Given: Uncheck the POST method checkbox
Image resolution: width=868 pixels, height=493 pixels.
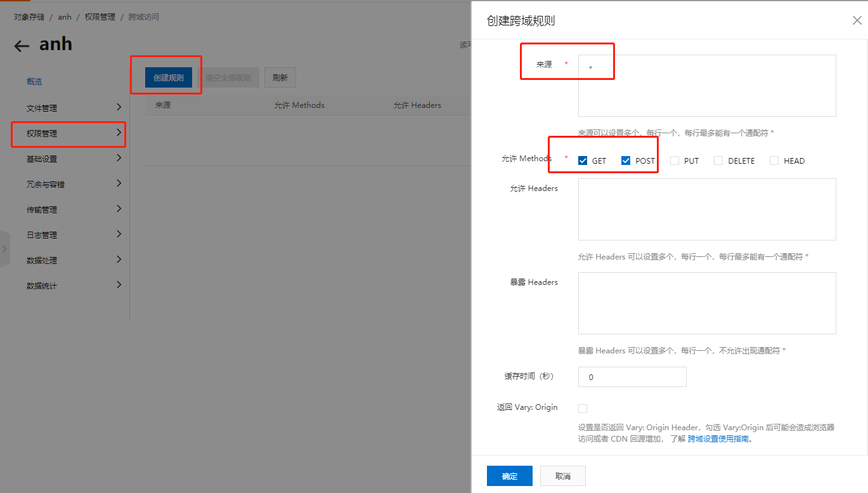Looking at the screenshot, I should 626,160.
